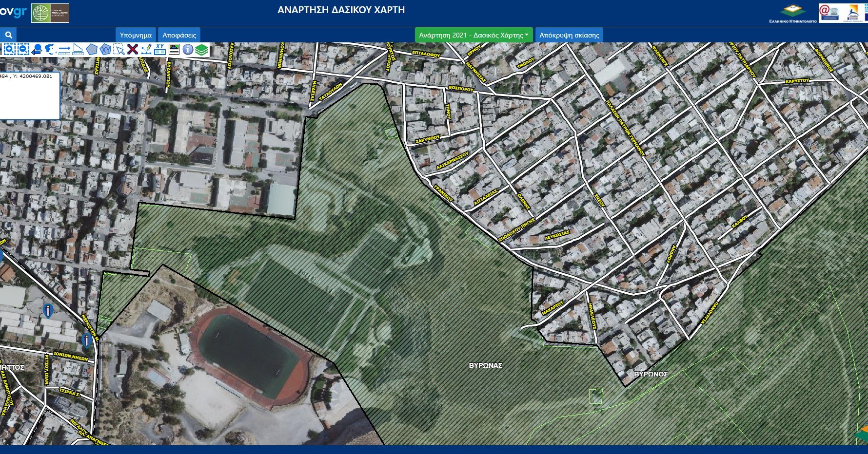Click the ΚΑΡΥΣΤΟΥ street label

[797, 81]
